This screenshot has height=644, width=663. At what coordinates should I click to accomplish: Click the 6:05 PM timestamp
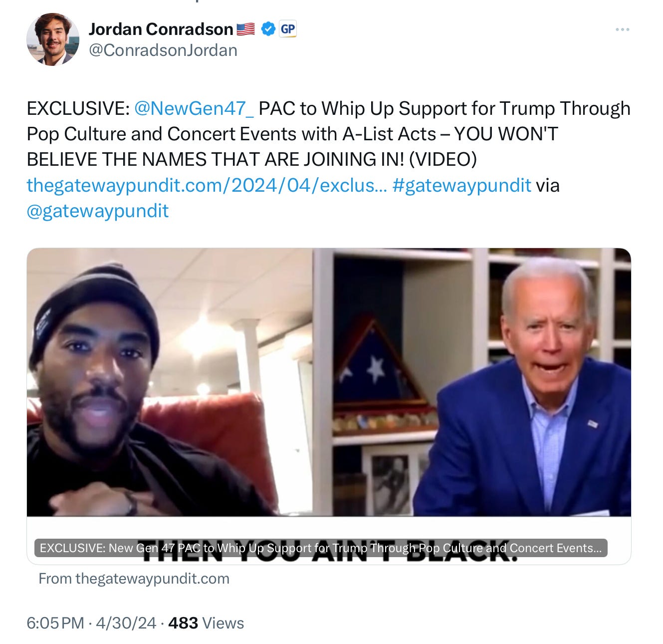click(x=55, y=623)
